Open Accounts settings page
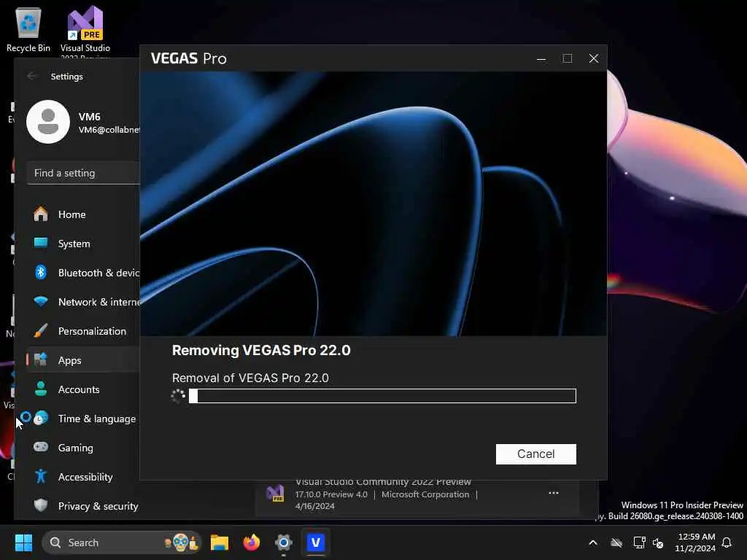 [x=83, y=389]
